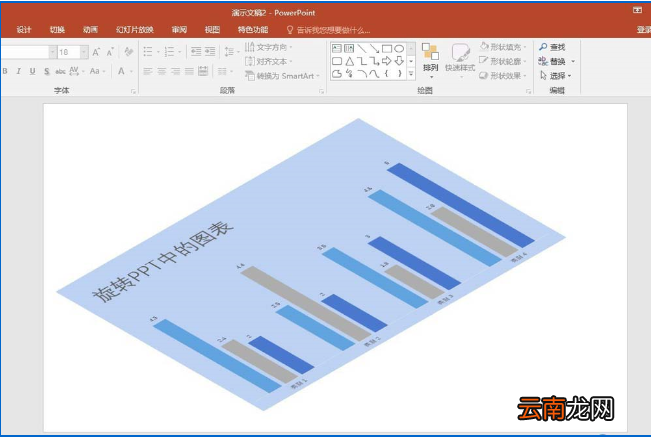Open columns layout dropdown
651x437 pixels.
pyautogui.click(x=225, y=71)
